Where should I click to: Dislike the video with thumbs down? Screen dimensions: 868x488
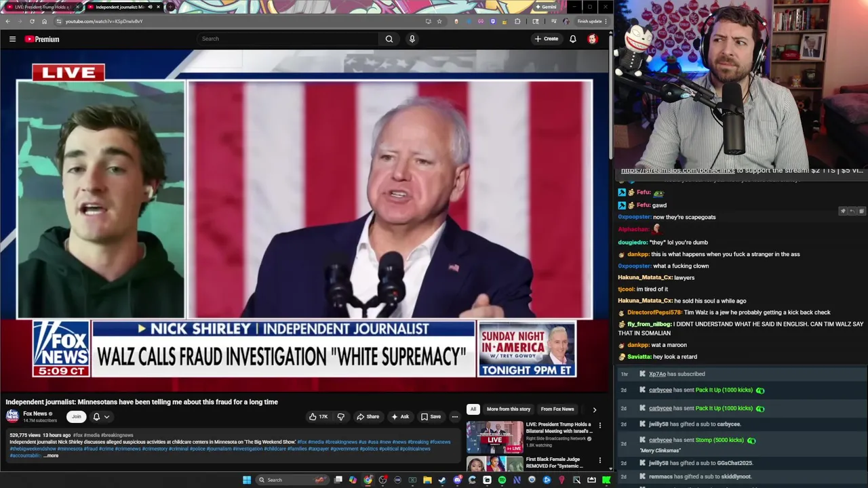[x=340, y=417]
